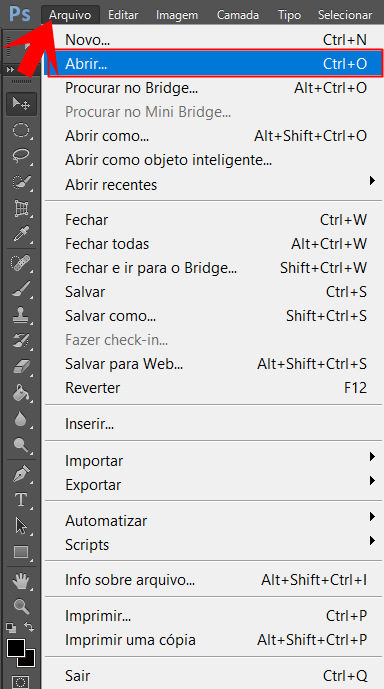Screen dimensions: 384x689
Task: Select the Crop tool
Action: [21, 208]
